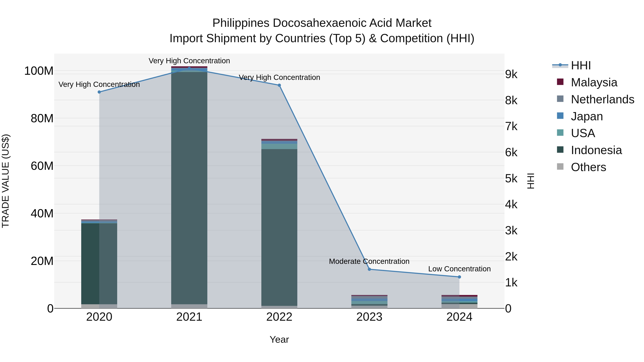Click the Indonesia bar segment for 2021
Screen dimensions: 644x362
pyautogui.click(x=189, y=188)
